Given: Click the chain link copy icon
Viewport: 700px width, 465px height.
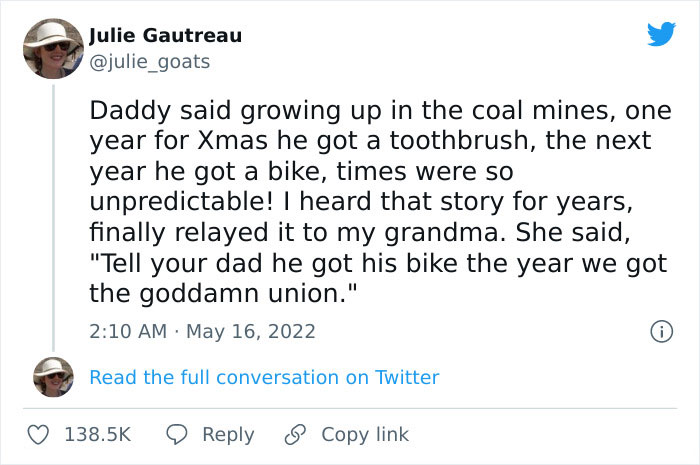Looking at the screenshot, I should click(294, 434).
